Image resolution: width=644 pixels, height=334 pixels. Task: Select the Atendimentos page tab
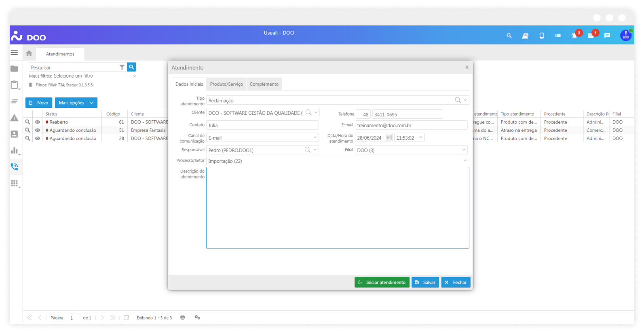click(x=60, y=54)
